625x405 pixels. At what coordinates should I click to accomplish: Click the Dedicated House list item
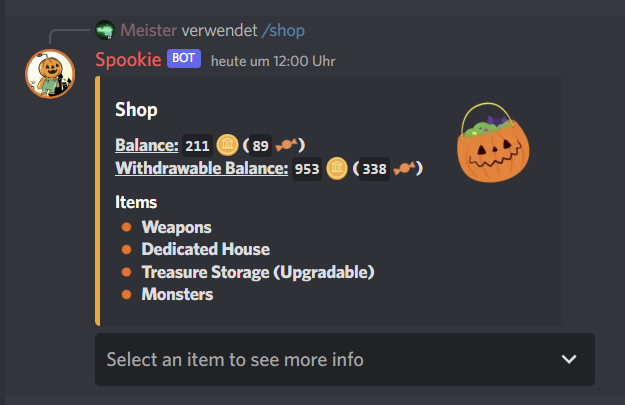click(206, 250)
